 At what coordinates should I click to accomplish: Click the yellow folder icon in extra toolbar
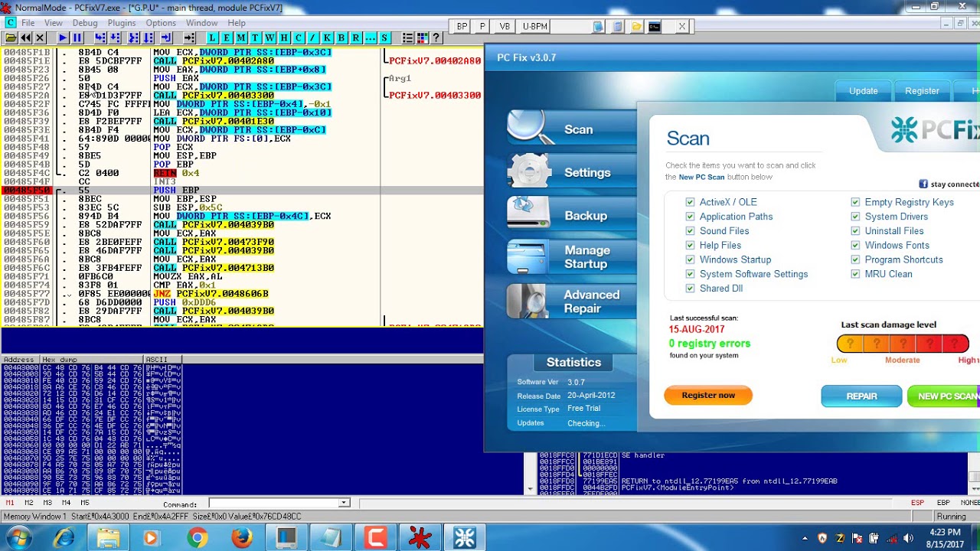click(x=636, y=26)
